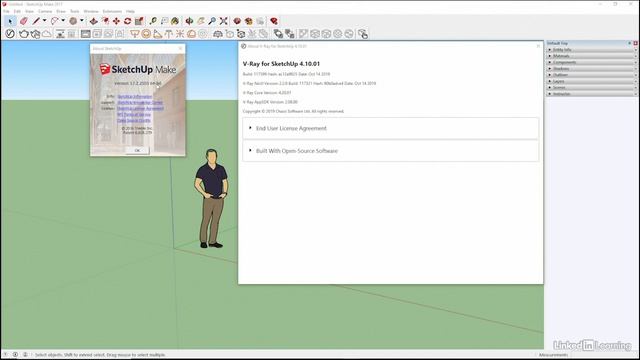Add a V-Ray Omni Light
This screenshot has height=360, width=640.
(180, 34)
